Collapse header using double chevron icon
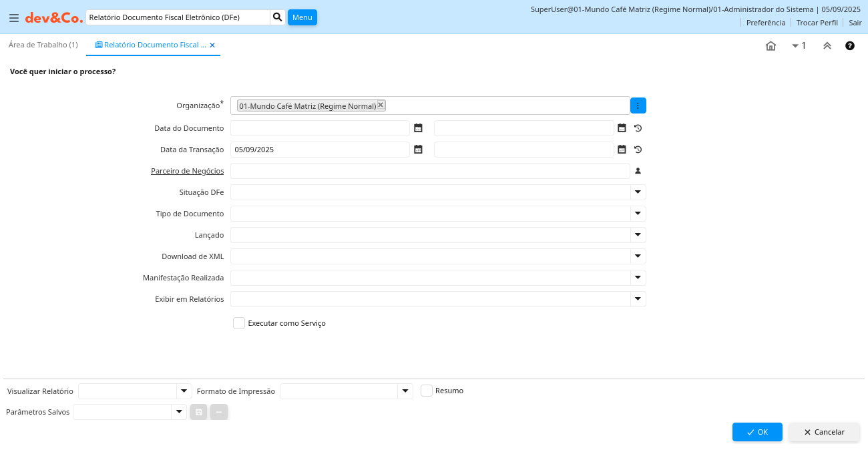 coord(827,46)
